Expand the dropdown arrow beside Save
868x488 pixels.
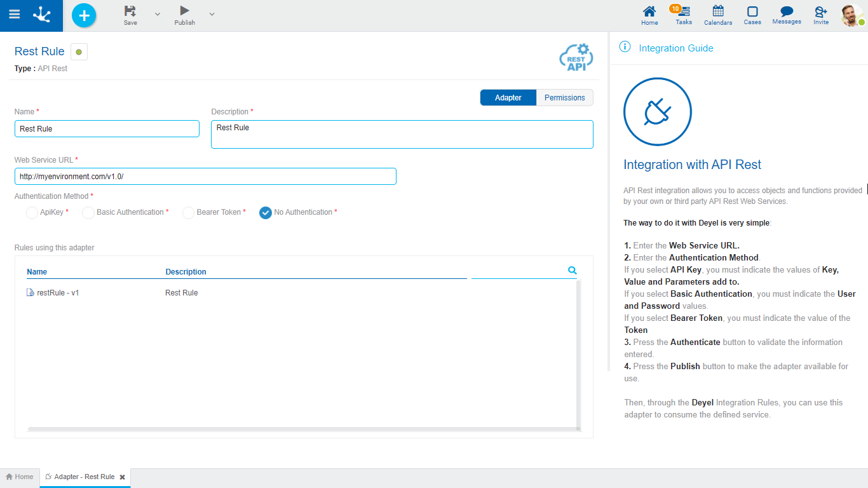(x=158, y=14)
